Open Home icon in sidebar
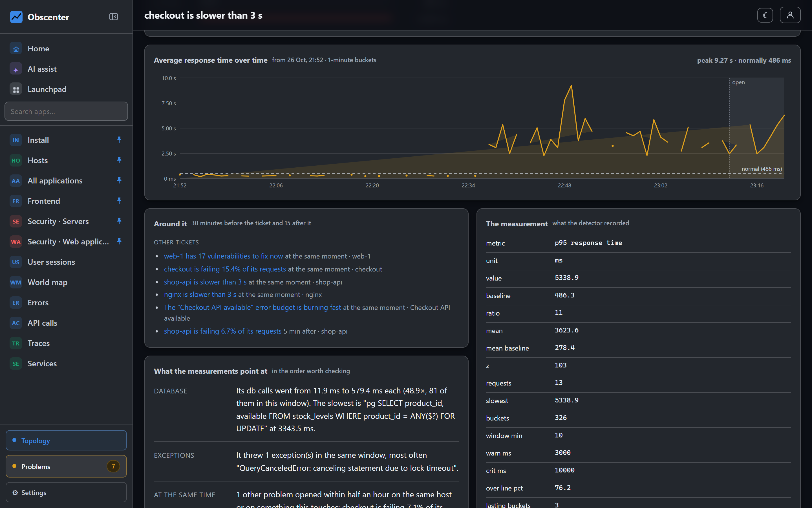The height and width of the screenshot is (508, 812). click(x=16, y=49)
